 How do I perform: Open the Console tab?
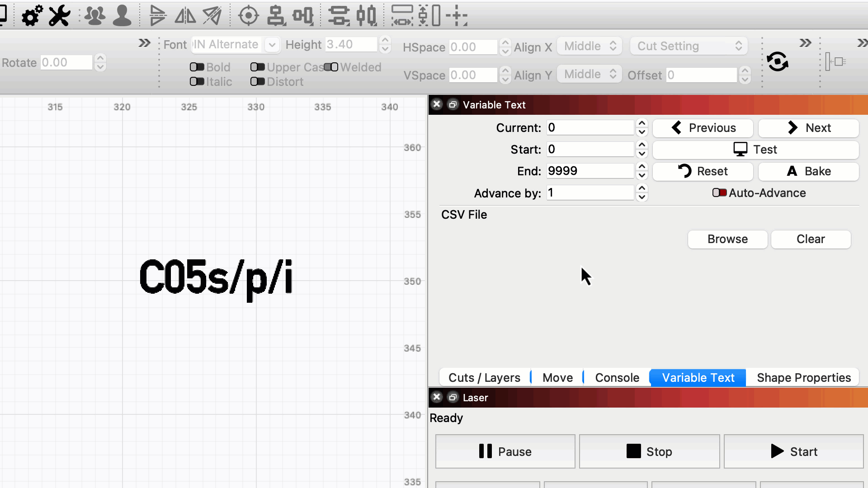(x=617, y=377)
